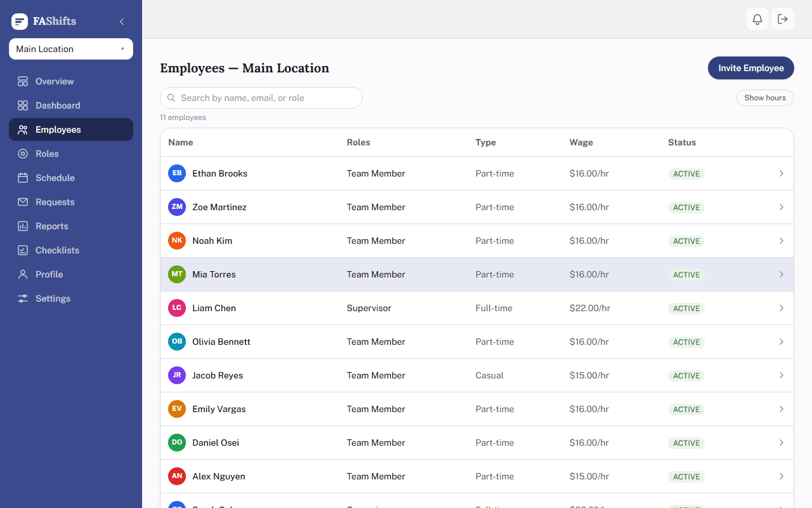Click Alex Nguyen's ACTIVE status badge
The height and width of the screenshot is (508, 812).
tap(686, 477)
